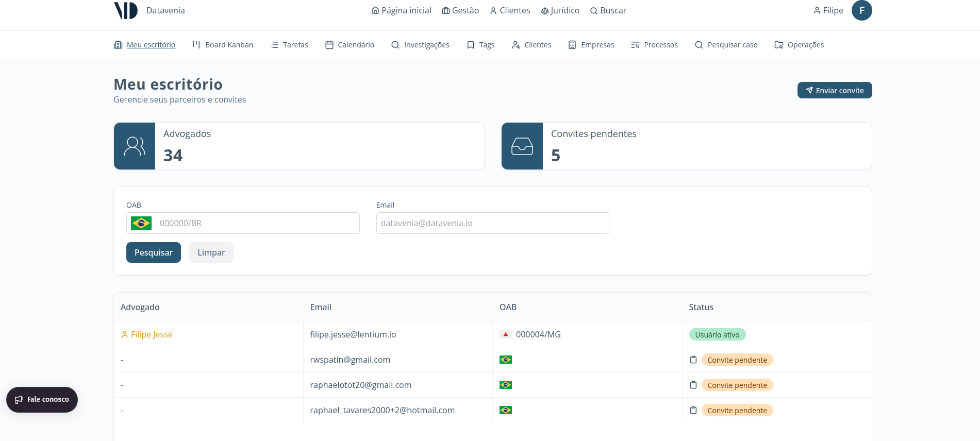The width and height of the screenshot is (980, 441).
Task: Open the Fale conosco chat widget
Action: coord(42,399)
